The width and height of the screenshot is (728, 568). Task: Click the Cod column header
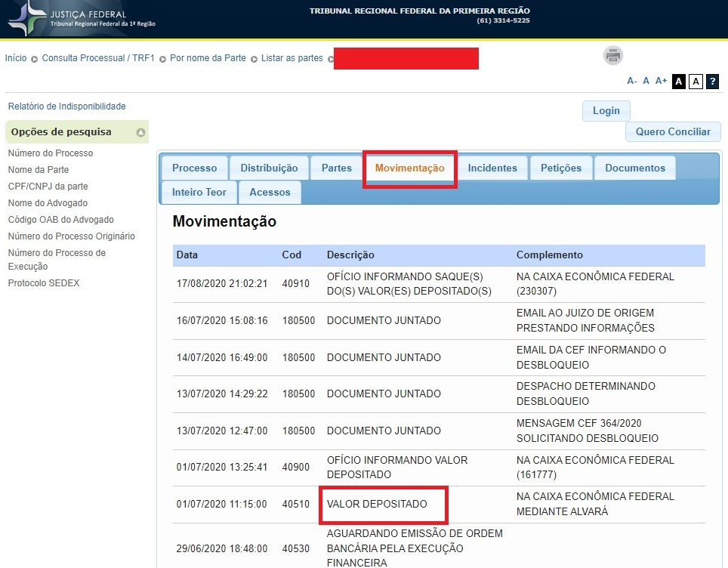[292, 255]
